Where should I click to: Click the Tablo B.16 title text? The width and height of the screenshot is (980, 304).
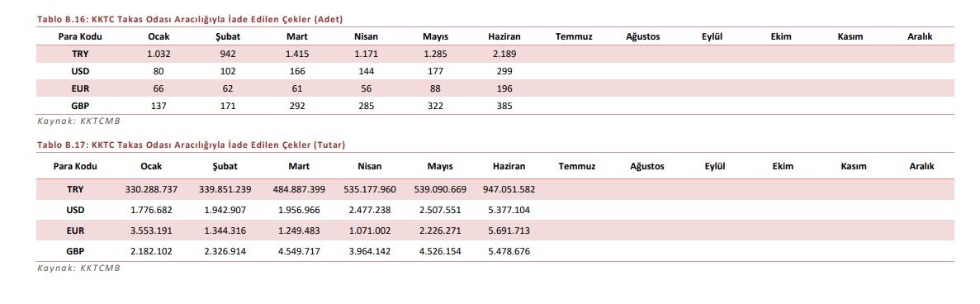(190, 19)
